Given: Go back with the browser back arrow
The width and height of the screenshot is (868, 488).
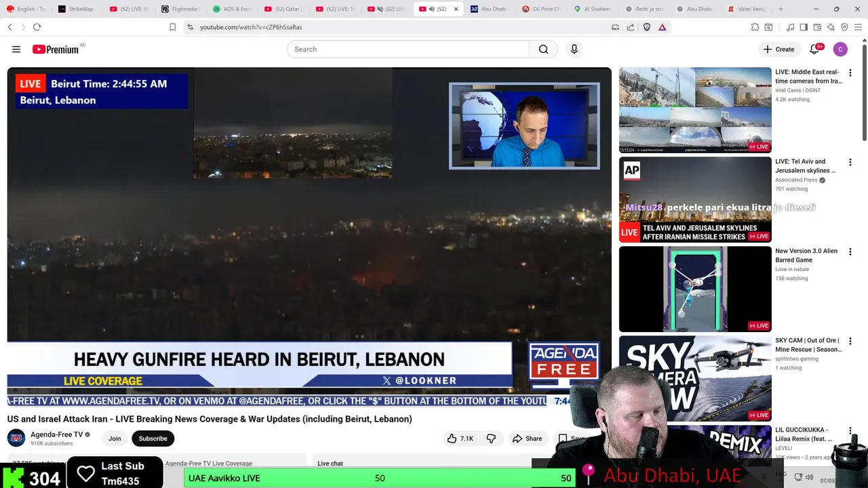Looking at the screenshot, I should click(x=9, y=27).
